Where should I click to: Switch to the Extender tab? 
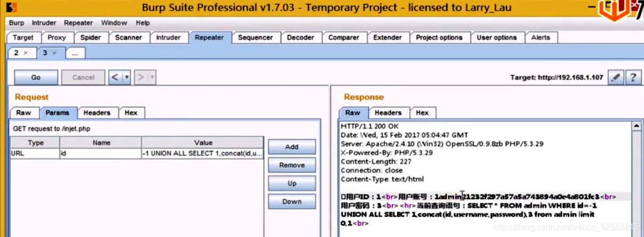[387, 37]
